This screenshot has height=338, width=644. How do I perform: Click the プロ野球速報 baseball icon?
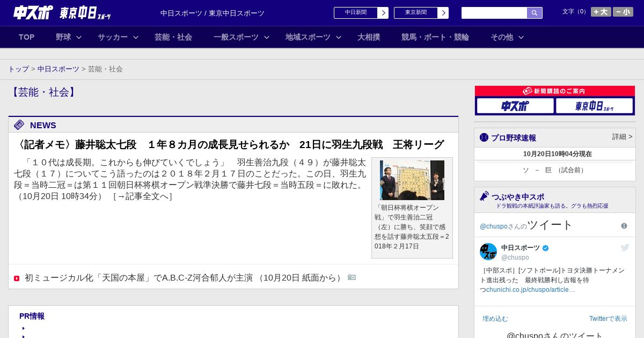tap(484, 137)
